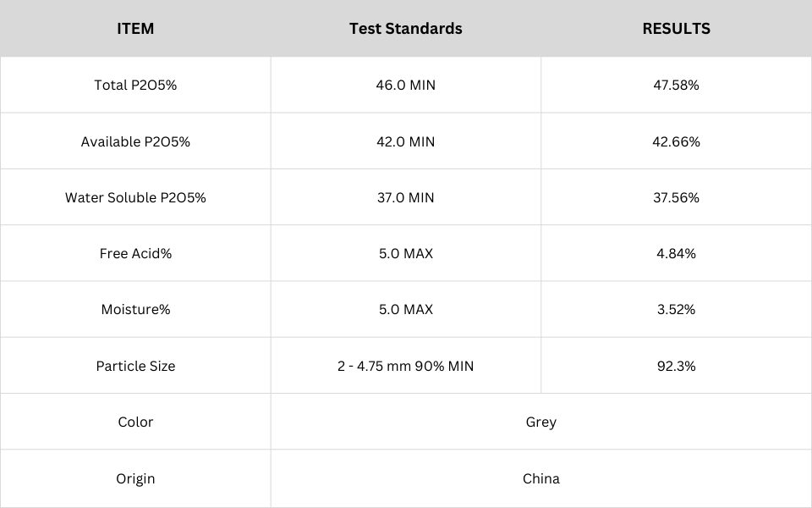This screenshot has height=508, width=812.
Task: Click the 42.66% result value
Action: click(677, 141)
